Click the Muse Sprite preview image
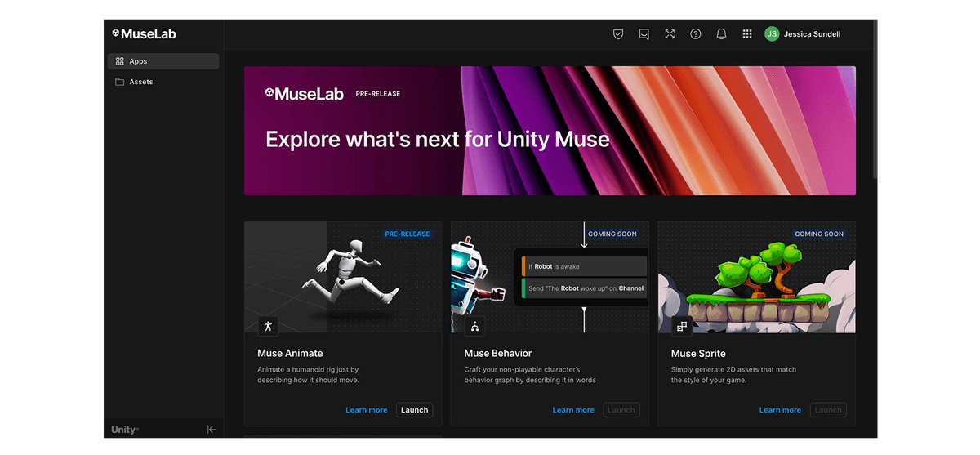This screenshot has width=980, height=455. click(x=757, y=277)
